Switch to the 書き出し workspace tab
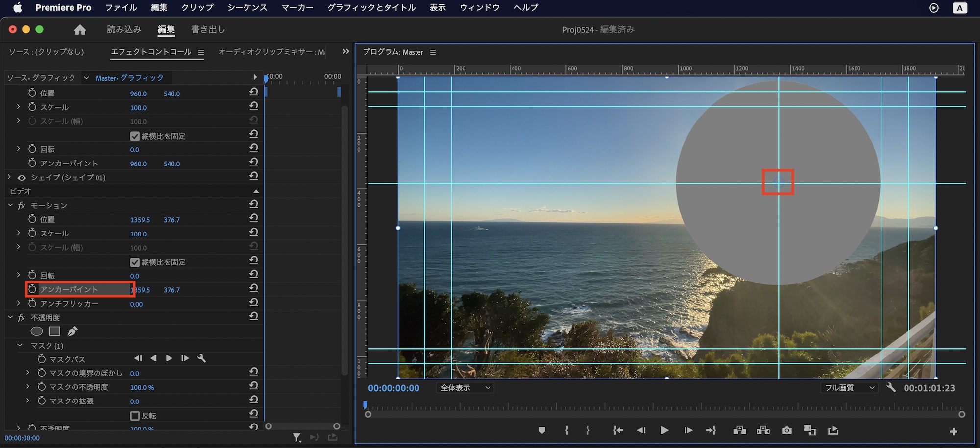This screenshot has width=980, height=448. [208, 30]
